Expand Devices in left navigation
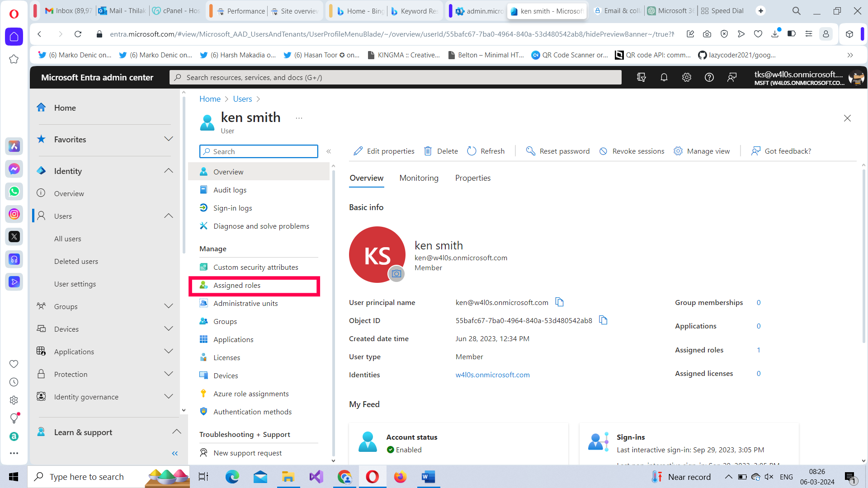The width and height of the screenshot is (868, 488). point(169,329)
